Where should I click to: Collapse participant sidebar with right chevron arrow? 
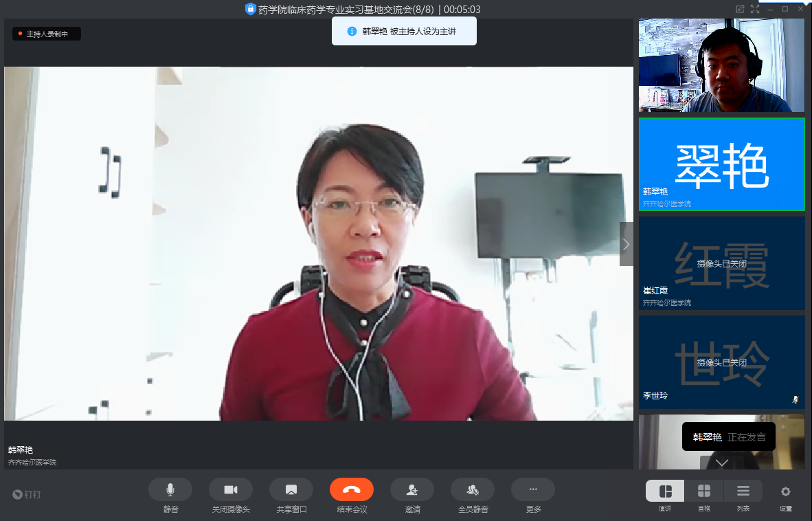626,244
